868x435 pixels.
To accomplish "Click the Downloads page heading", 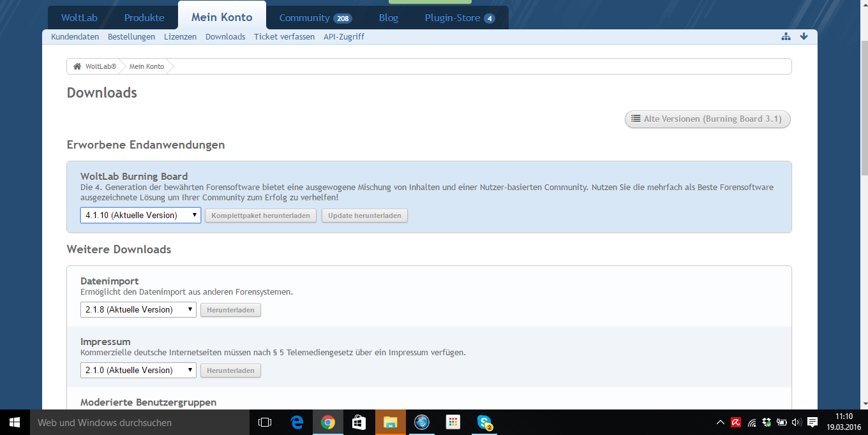I will [102, 93].
